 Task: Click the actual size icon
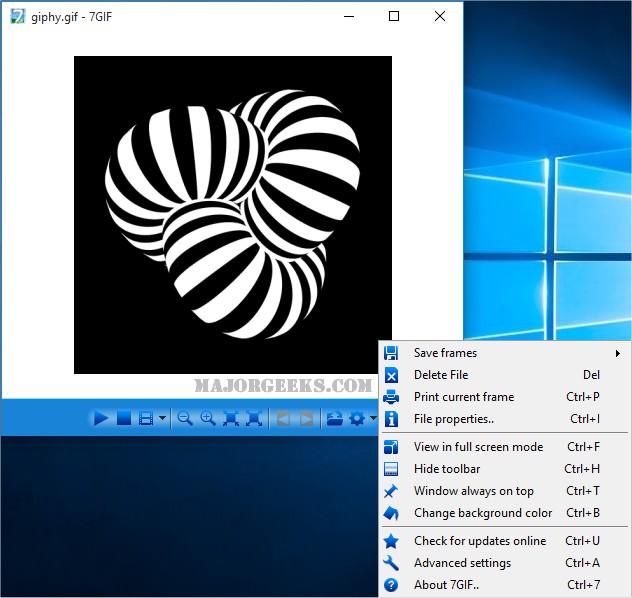point(254,418)
